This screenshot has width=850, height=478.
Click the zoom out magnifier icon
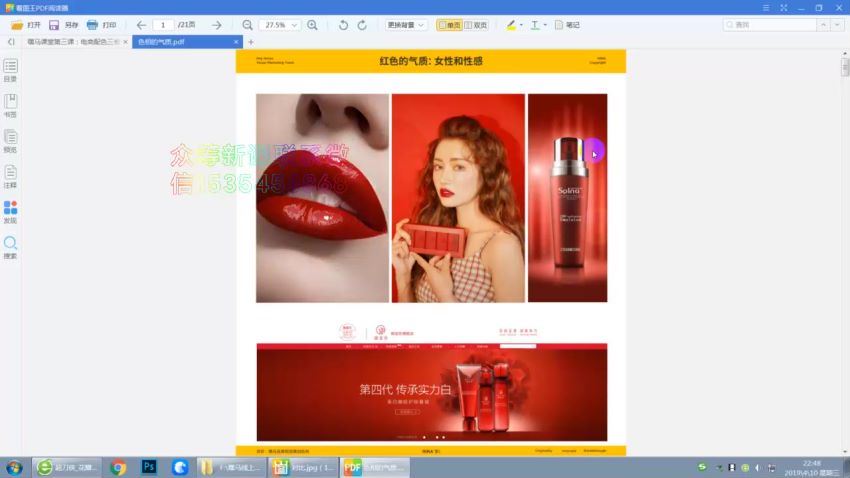[x=248, y=24]
